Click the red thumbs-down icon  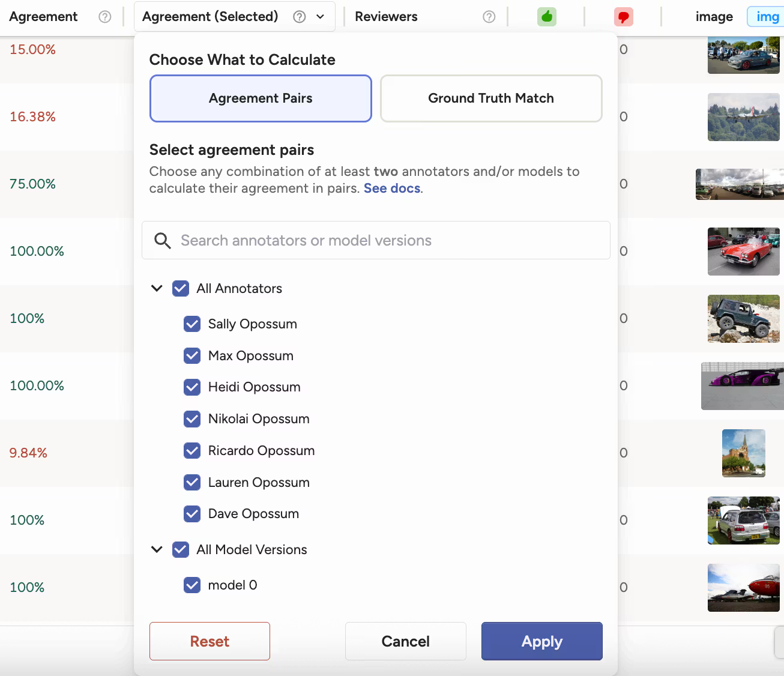point(624,17)
